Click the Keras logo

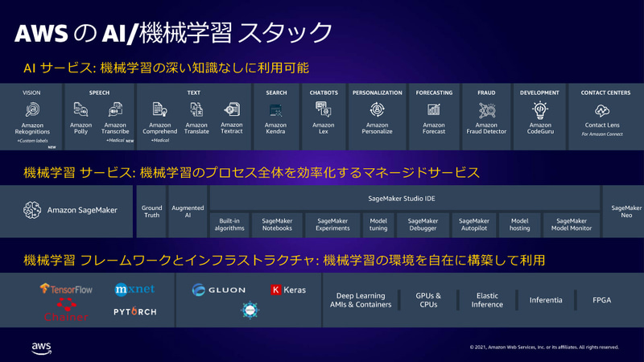tap(288, 290)
